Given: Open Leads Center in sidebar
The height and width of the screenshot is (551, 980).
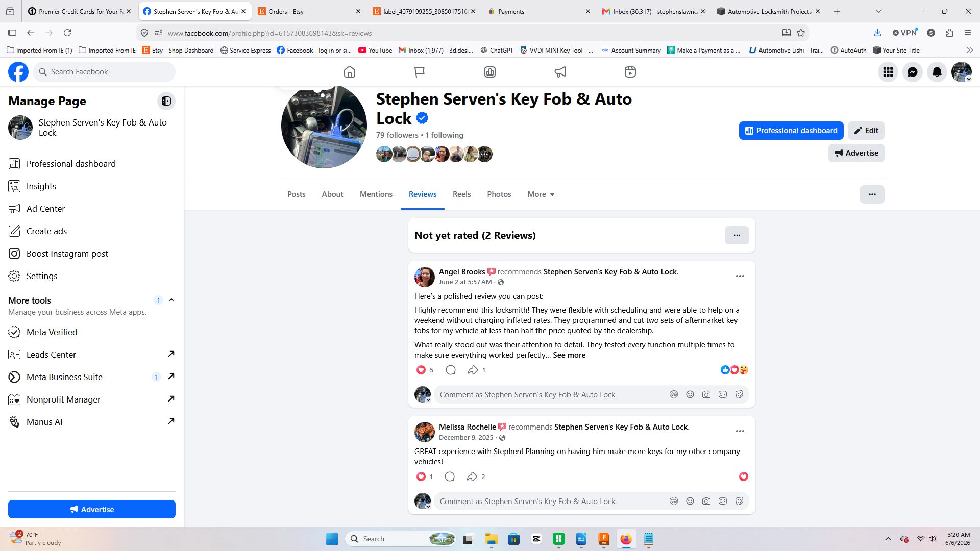Looking at the screenshot, I should point(92,355).
